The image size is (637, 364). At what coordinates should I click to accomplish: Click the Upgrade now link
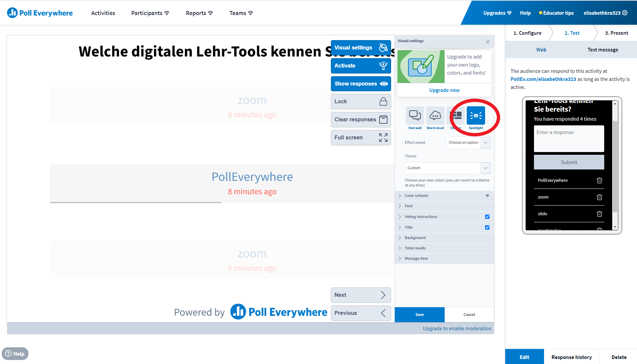(444, 90)
